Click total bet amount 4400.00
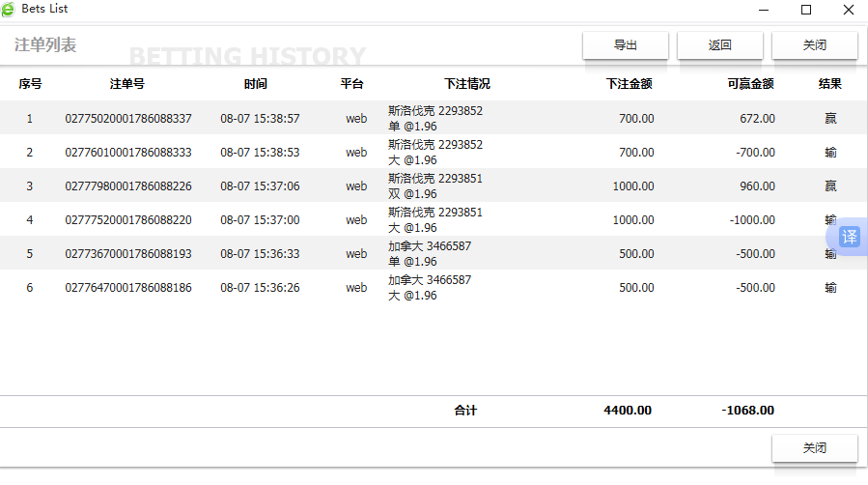Screen dimensions: 868x485 point(628,411)
